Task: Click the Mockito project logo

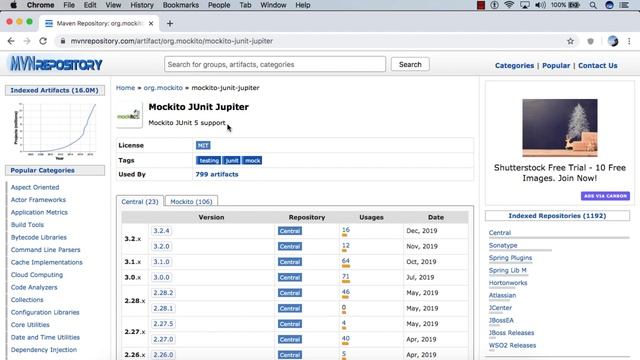Action: 129,115
